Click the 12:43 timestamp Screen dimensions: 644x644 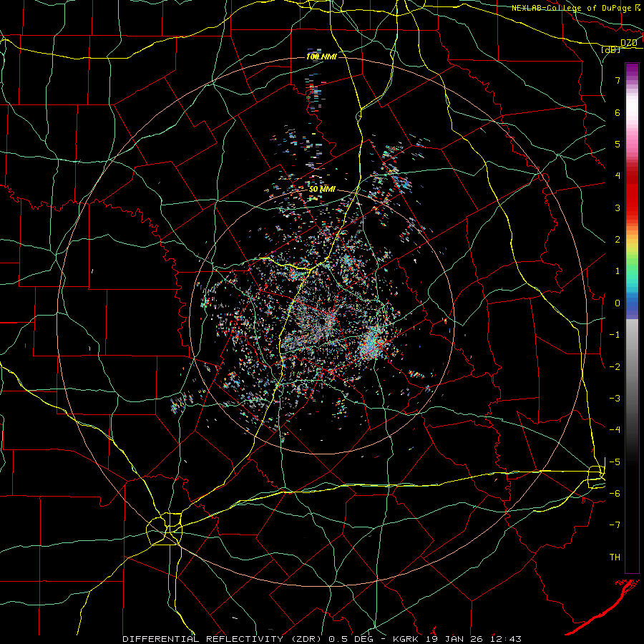(x=506, y=639)
